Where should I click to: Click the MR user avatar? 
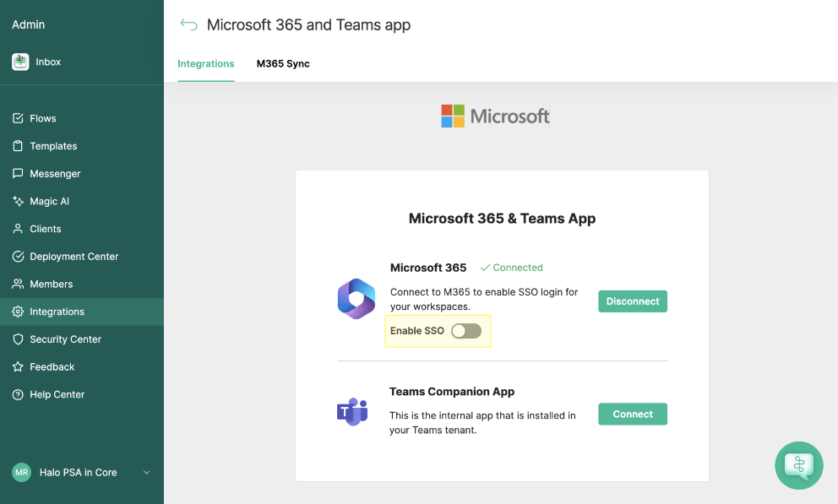click(x=21, y=473)
